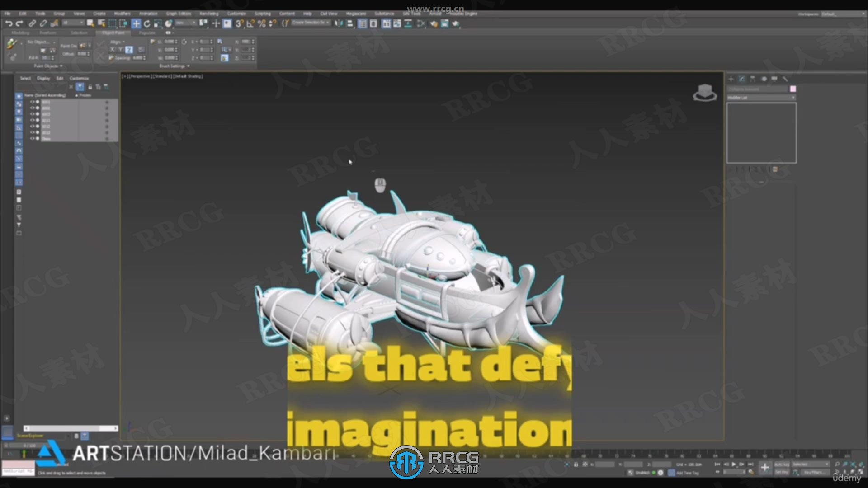Viewport: 868px width, 488px height.
Task: Toggle the Scene Explorer toolbar icon
Action: 363,23
